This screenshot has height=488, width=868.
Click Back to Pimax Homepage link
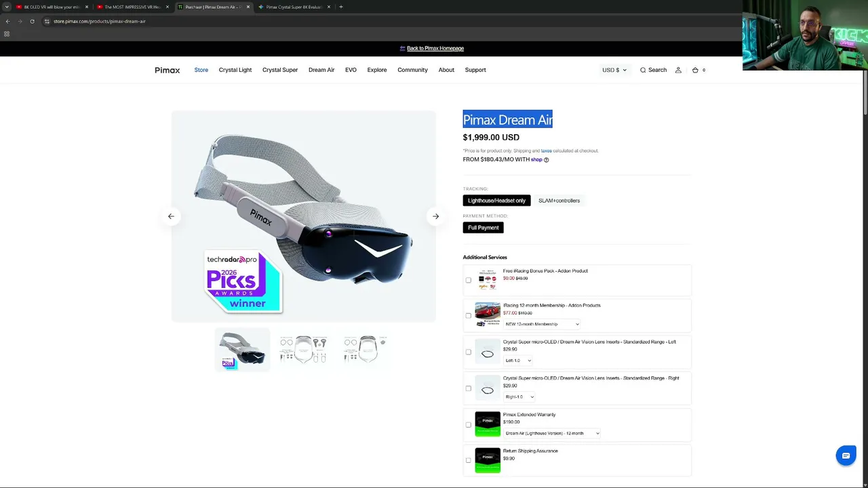pos(435,49)
